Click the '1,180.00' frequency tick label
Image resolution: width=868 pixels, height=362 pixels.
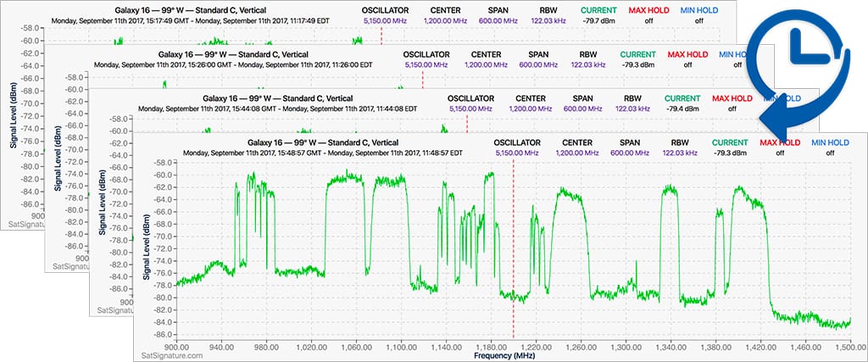(x=491, y=347)
